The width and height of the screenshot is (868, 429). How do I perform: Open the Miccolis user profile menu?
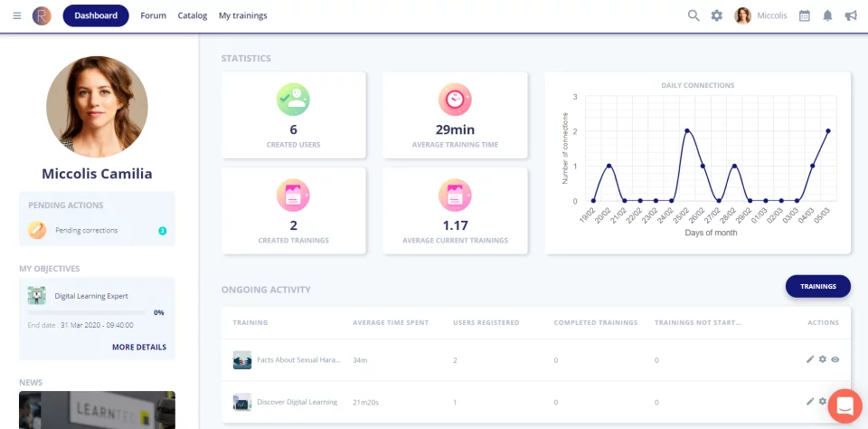tap(760, 15)
